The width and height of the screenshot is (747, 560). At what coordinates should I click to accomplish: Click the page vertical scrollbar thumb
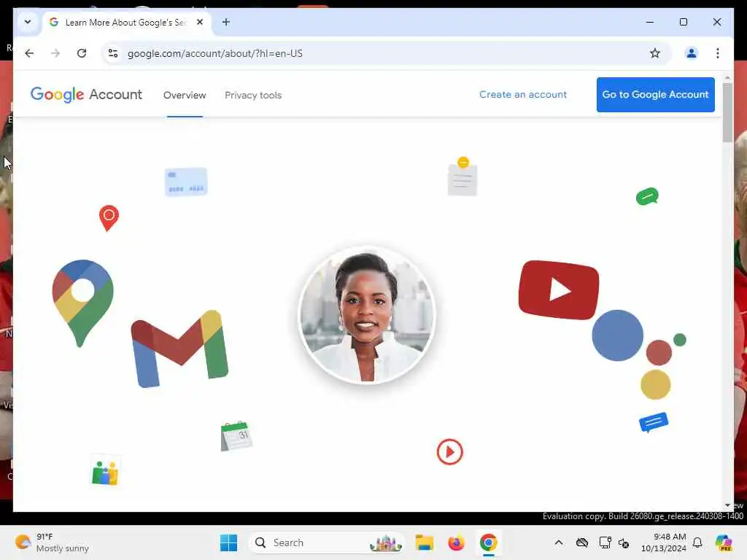pyautogui.click(x=727, y=112)
